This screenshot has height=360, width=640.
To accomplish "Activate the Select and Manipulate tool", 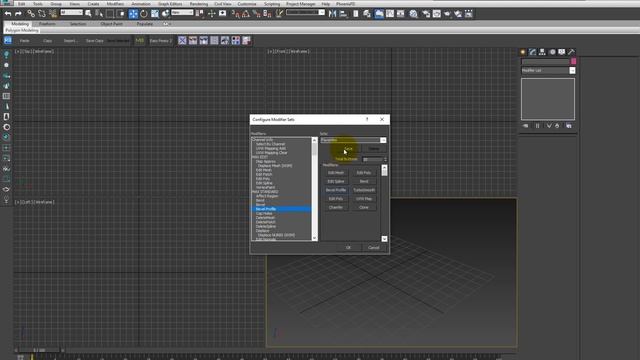I will click(x=211, y=14).
